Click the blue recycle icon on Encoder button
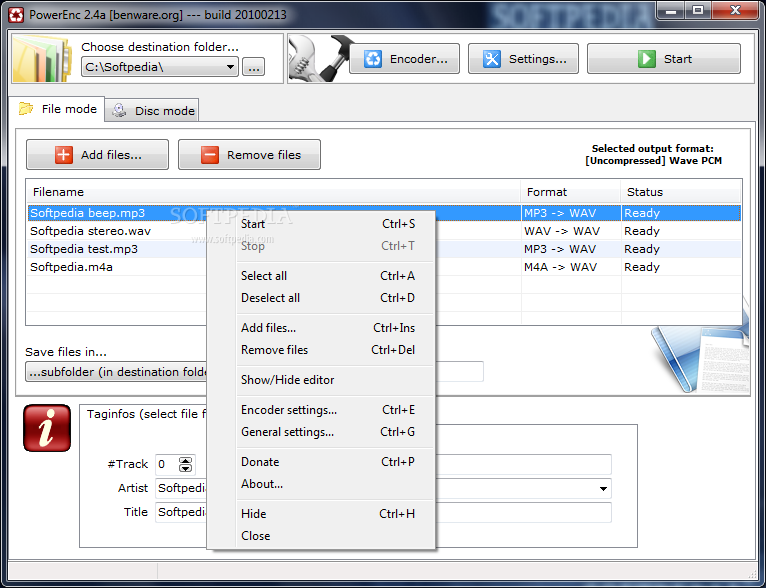This screenshot has width=766, height=588. click(x=373, y=59)
